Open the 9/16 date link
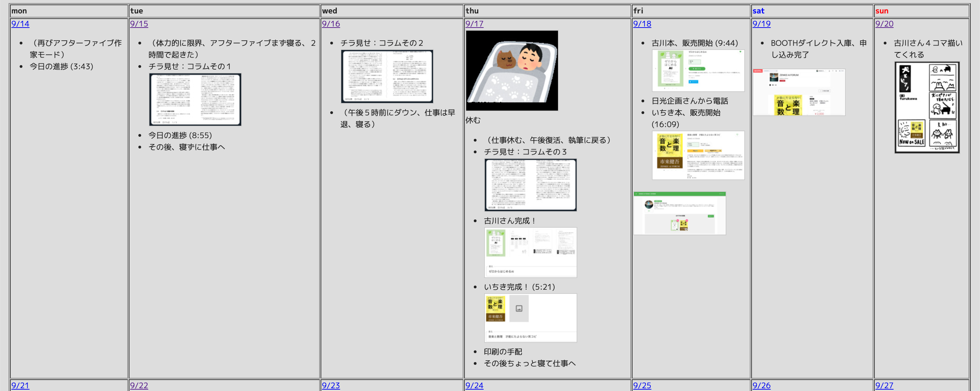 tap(331, 23)
